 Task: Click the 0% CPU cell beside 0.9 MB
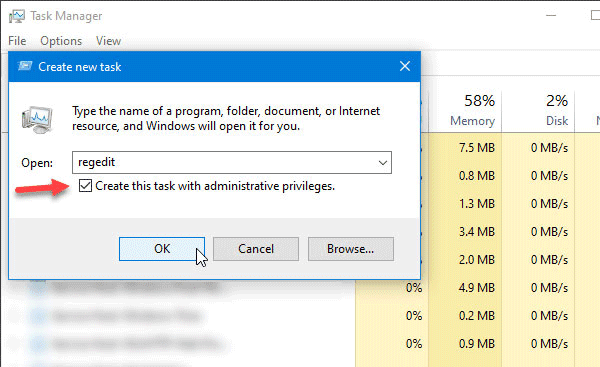[x=392, y=343]
